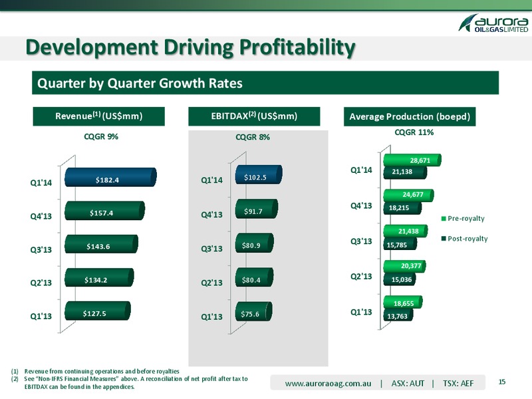Select the Q3'13 revenue bar $143.6
Screen dimensions: 532x399
point(102,244)
